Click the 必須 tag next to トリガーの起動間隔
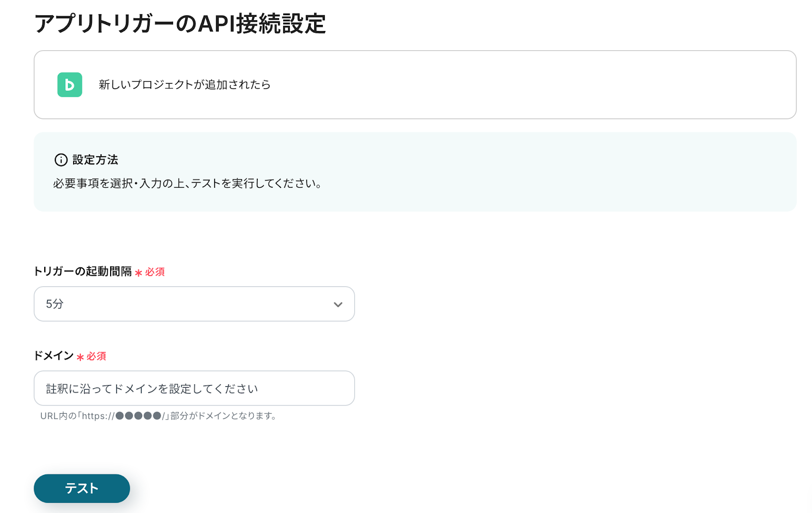 coord(155,272)
